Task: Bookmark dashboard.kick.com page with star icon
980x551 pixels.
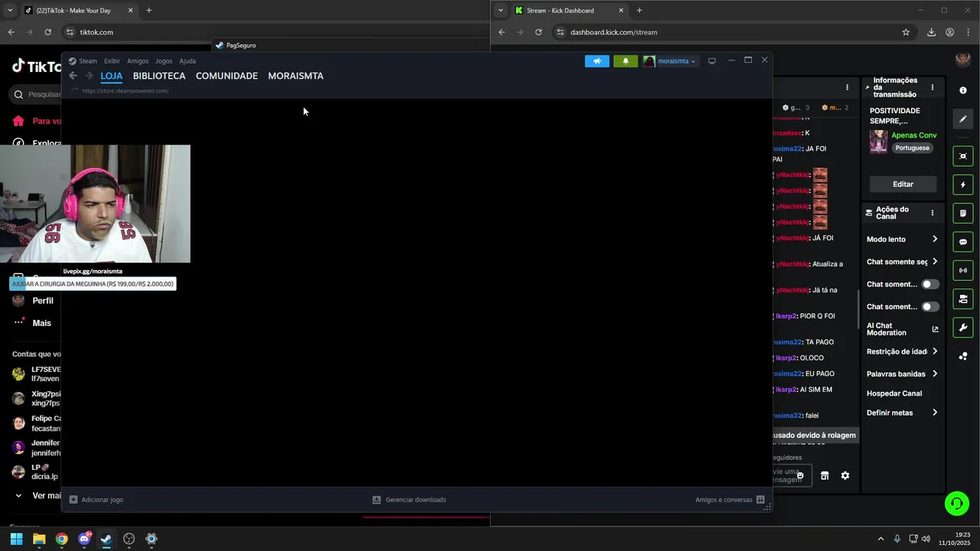Action: point(906,32)
